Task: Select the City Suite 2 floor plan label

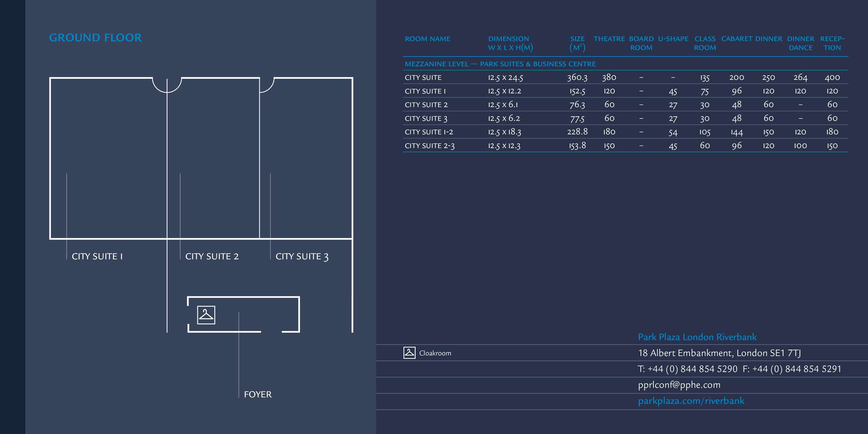Action: point(212,256)
